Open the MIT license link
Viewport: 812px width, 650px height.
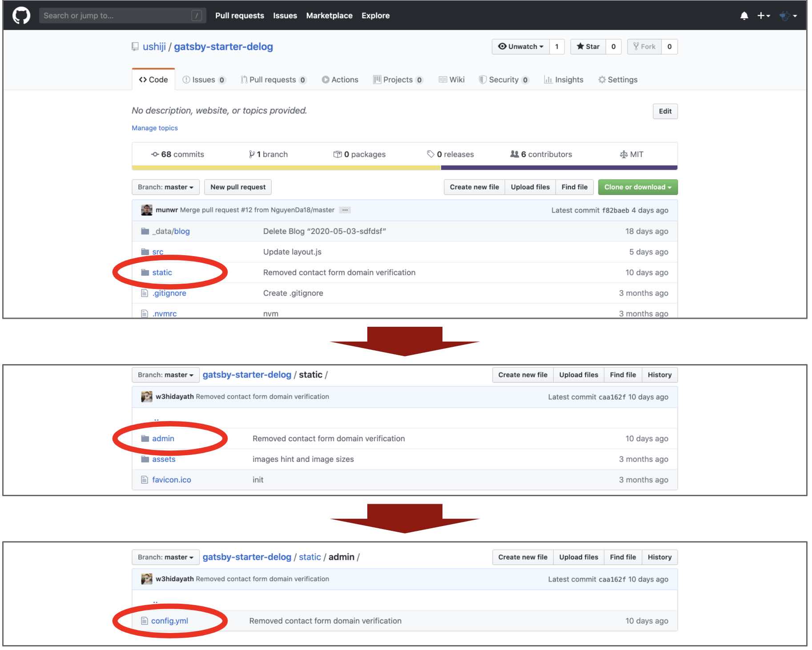[631, 154]
